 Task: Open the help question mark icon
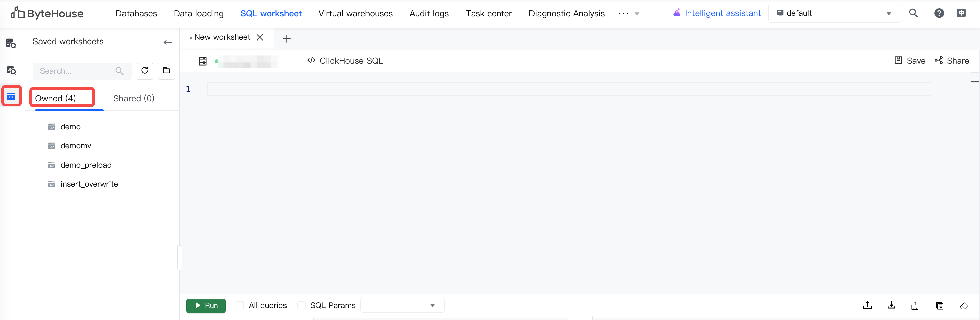click(x=938, y=13)
